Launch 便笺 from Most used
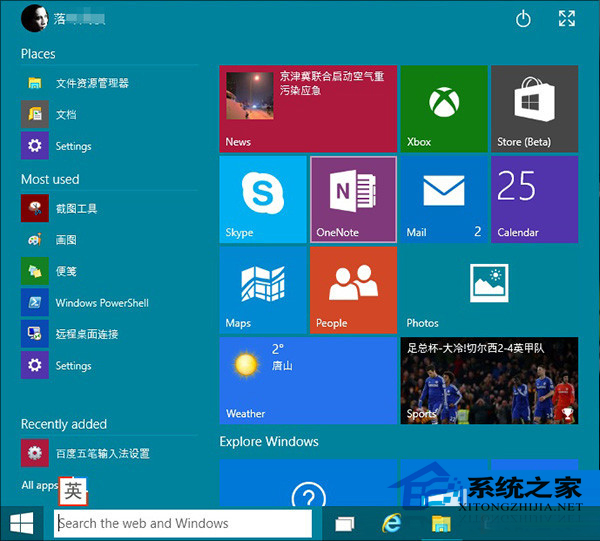 109,271
